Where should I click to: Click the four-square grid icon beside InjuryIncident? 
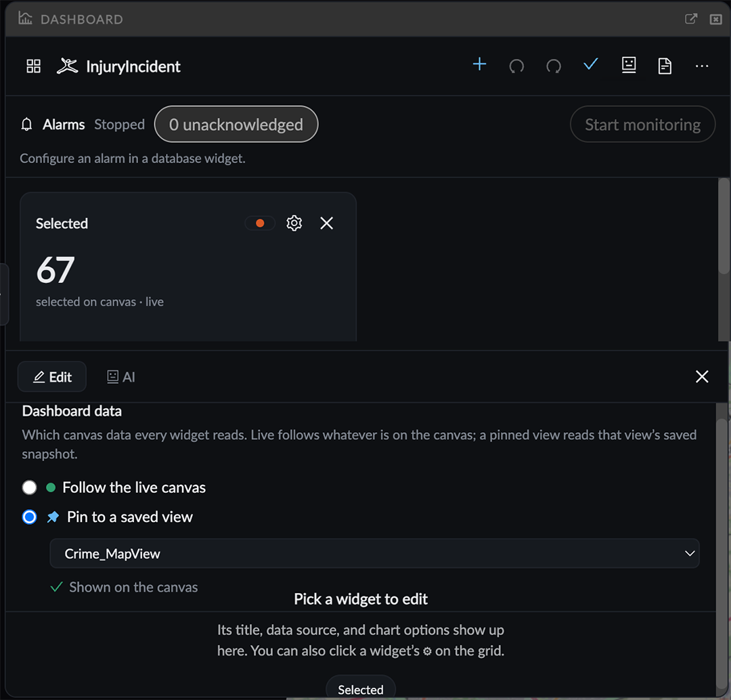(x=34, y=66)
